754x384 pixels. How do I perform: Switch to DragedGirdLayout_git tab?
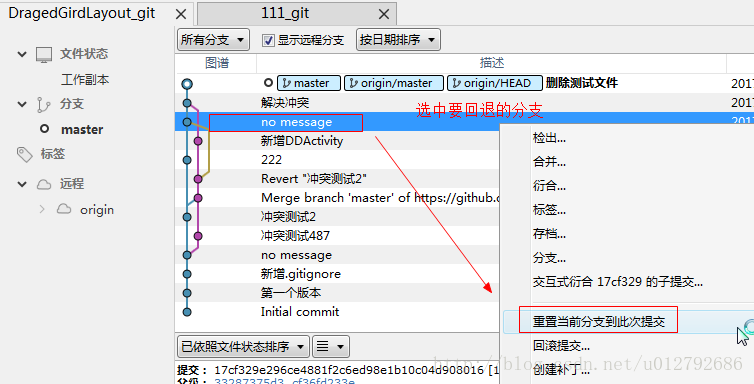(x=82, y=13)
